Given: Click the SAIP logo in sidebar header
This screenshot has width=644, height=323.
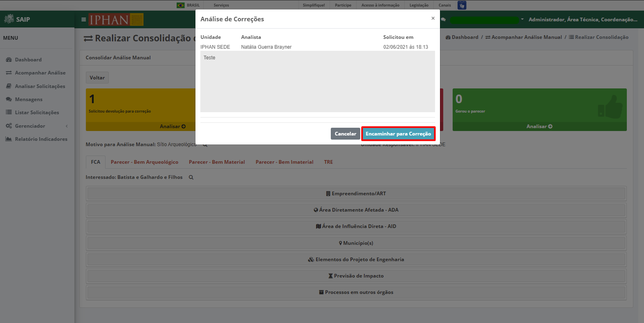Looking at the screenshot, I should [x=17, y=19].
